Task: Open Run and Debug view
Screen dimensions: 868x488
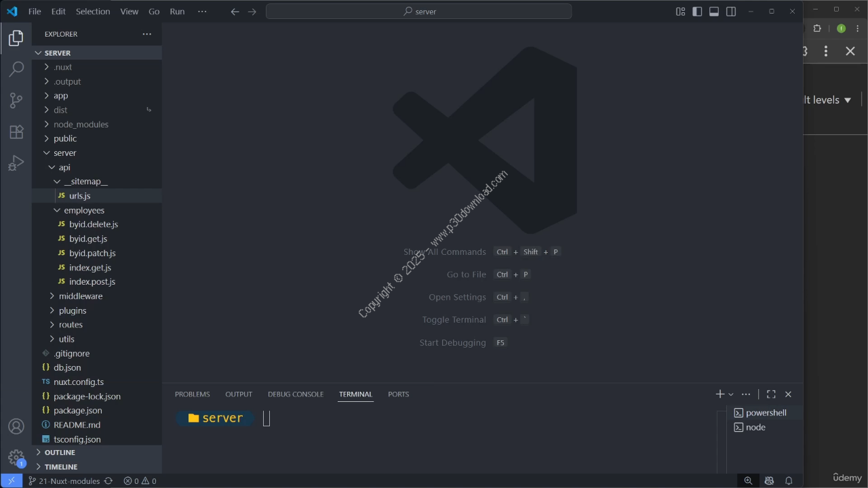Action: click(x=16, y=163)
